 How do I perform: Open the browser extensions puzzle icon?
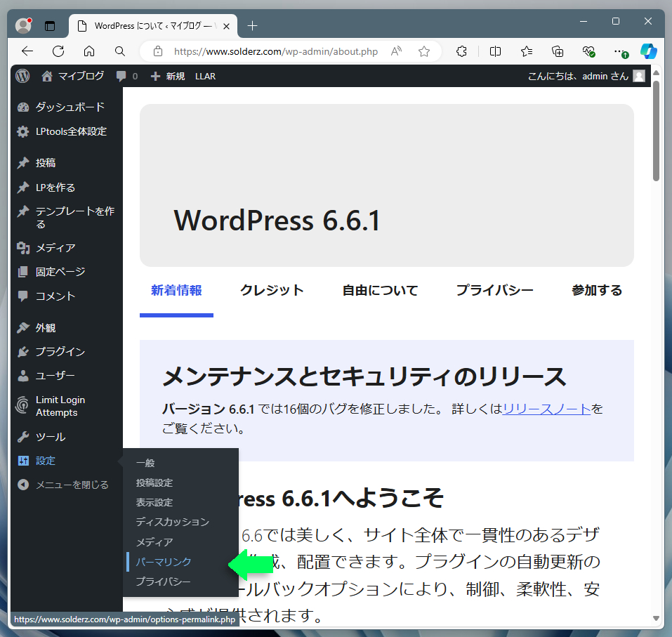pyautogui.click(x=461, y=51)
